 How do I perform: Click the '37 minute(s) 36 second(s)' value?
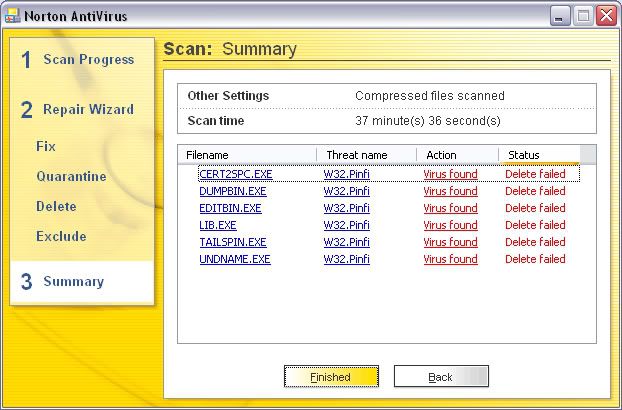428,121
